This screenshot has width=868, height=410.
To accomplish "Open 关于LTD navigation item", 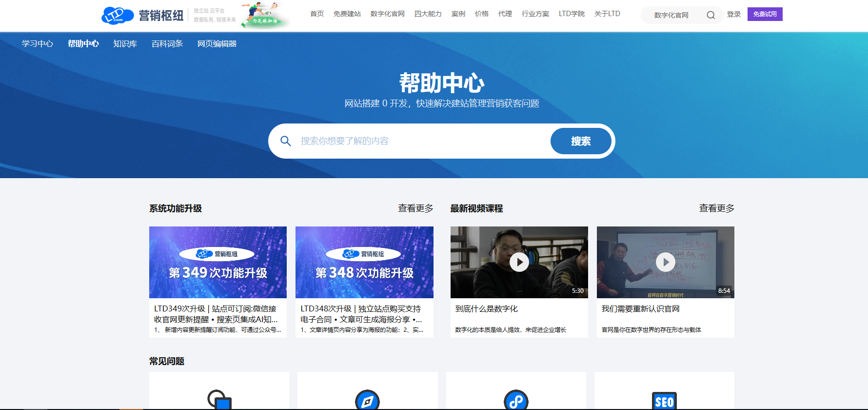I will coord(607,14).
